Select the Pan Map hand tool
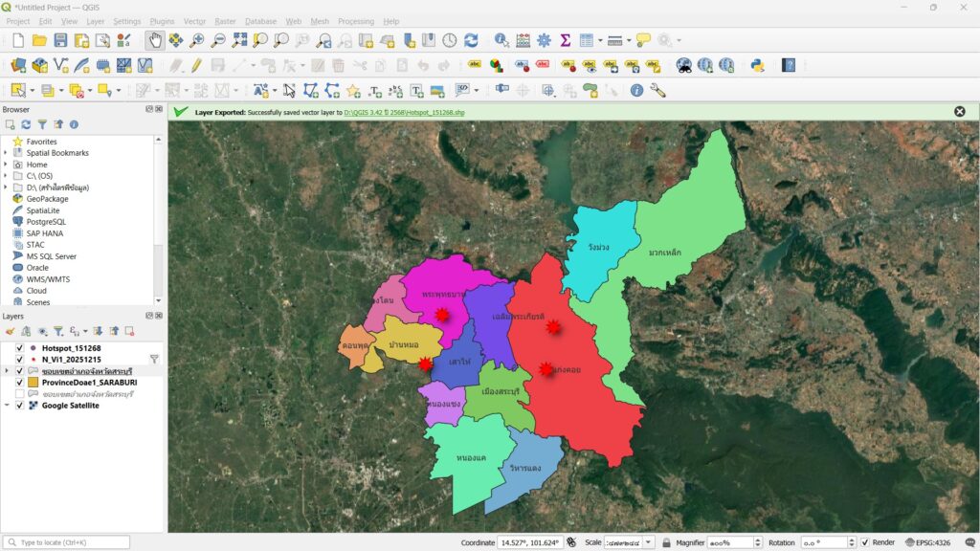 [x=155, y=40]
